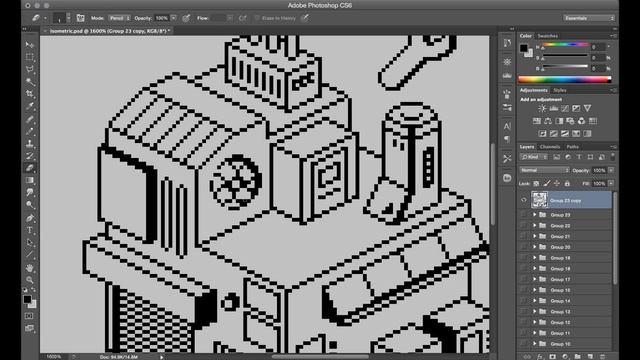Toggle the Brush panel button
Image resolution: width=640 pixels, height=360 pixels.
80,18
